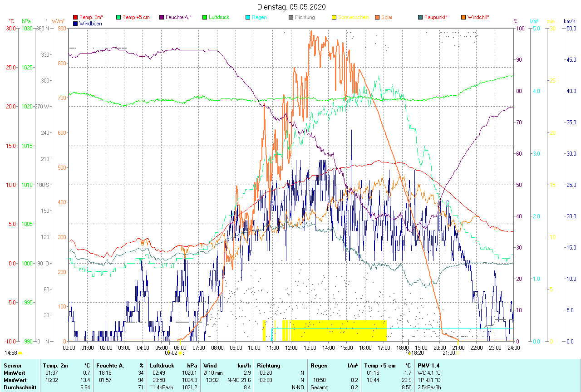Click the Gesamt: rain total label
Viewport: 581px width, 392px height.
[x=319, y=387]
